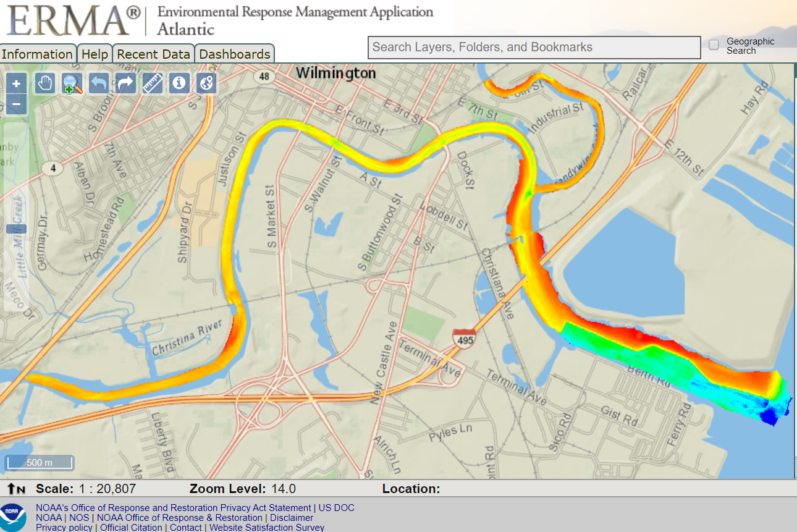Open the Contact link
The height and width of the screenshot is (532, 797).
tap(186, 528)
